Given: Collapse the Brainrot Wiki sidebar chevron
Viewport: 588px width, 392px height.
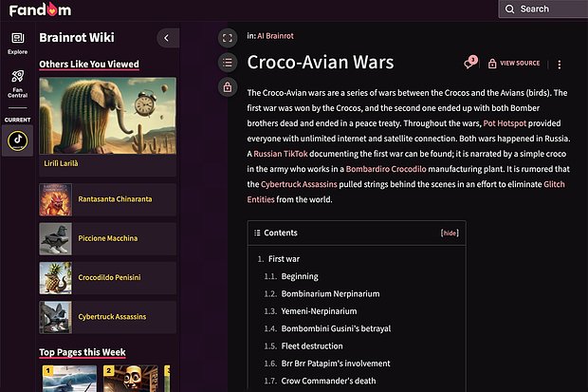Looking at the screenshot, I should (167, 38).
